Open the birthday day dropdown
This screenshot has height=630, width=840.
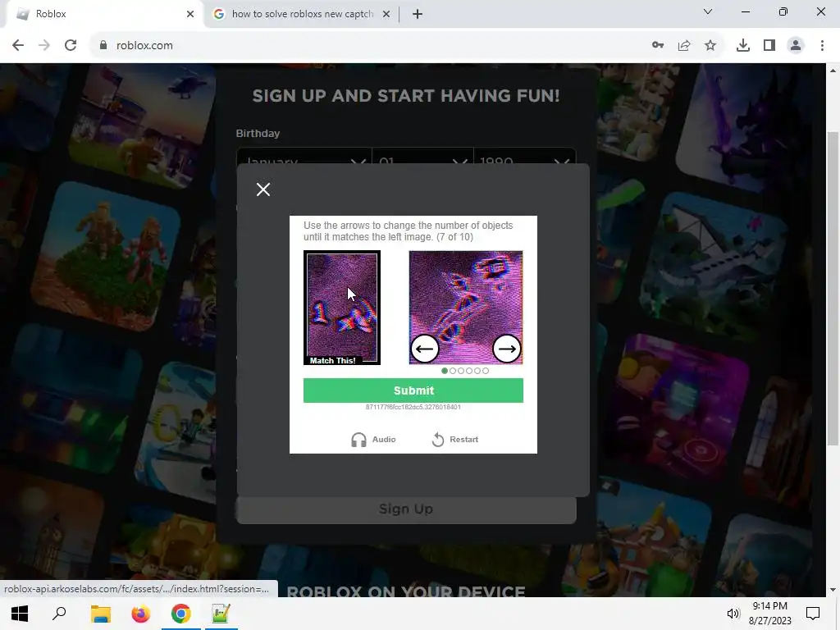422,157
